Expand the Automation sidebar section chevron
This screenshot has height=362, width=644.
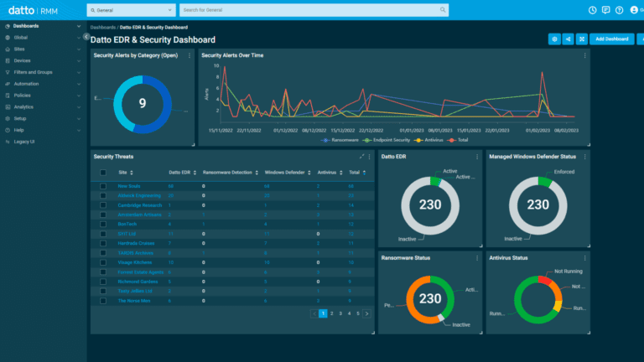click(79, 84)
